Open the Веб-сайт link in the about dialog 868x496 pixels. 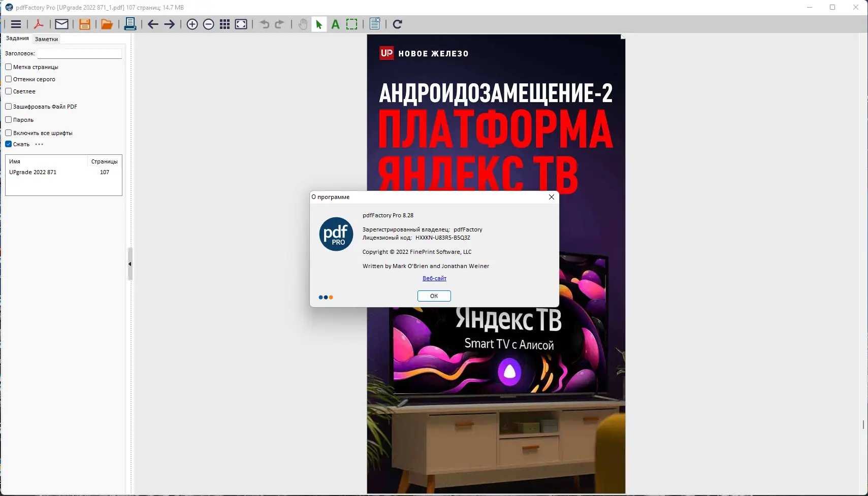click(x=434, y=278)
